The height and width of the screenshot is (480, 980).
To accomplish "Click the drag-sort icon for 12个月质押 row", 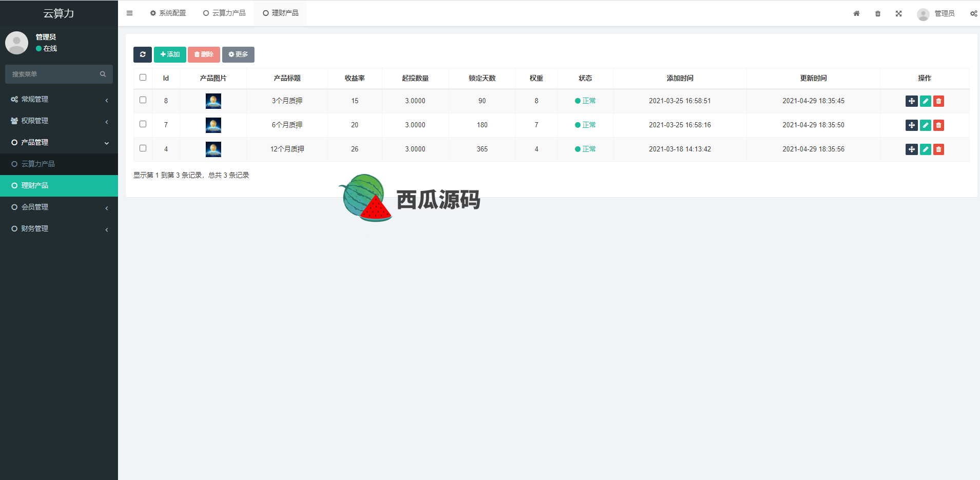I will tap(912, 149).
